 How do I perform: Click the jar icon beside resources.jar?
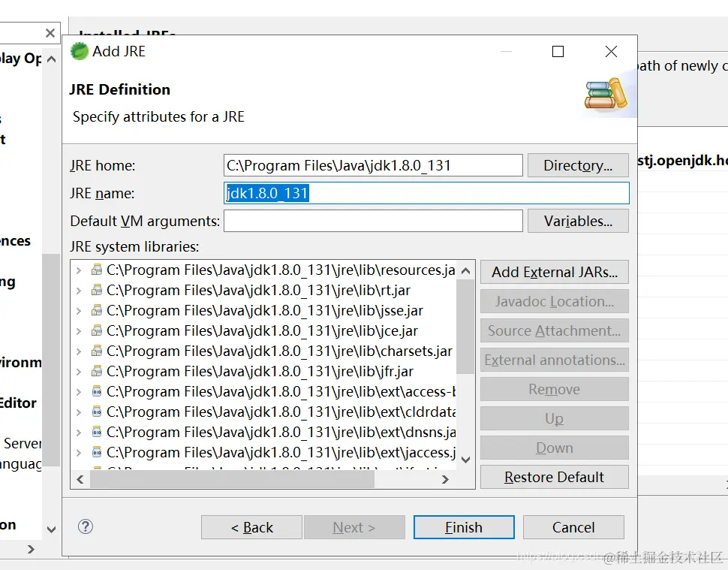click(x=97, y=270)
